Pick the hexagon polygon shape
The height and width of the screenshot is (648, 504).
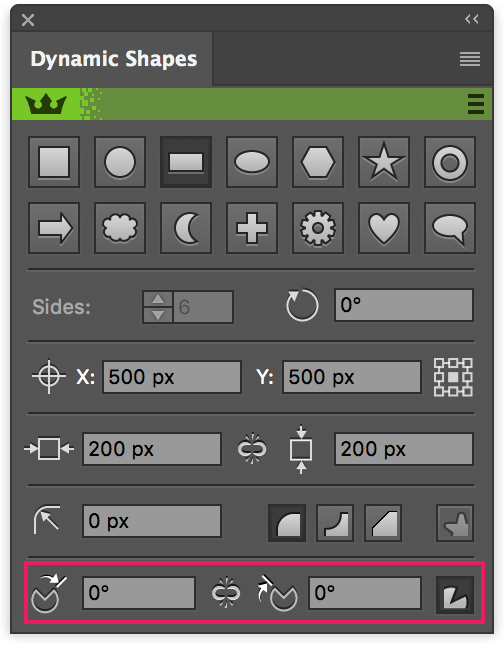point(318,162)
